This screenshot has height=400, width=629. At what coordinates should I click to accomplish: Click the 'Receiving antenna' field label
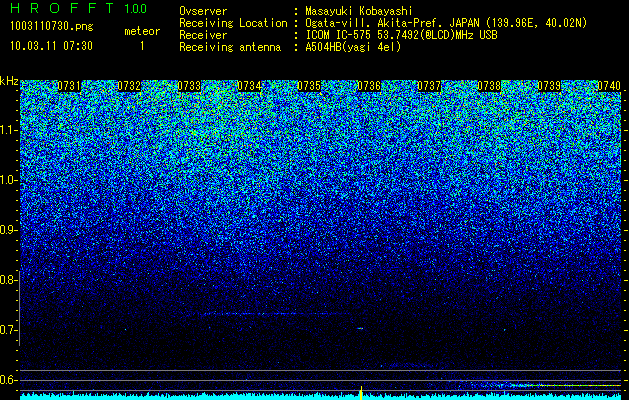point(230,47)
